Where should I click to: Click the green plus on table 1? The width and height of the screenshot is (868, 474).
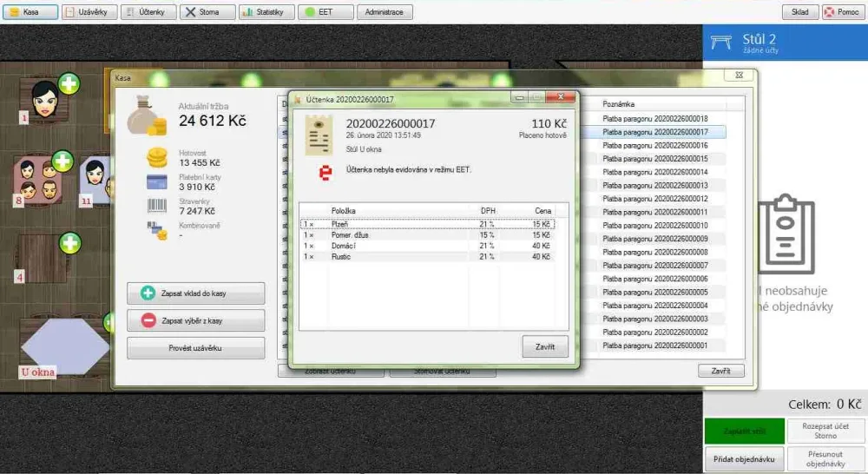tap(69, 84)
